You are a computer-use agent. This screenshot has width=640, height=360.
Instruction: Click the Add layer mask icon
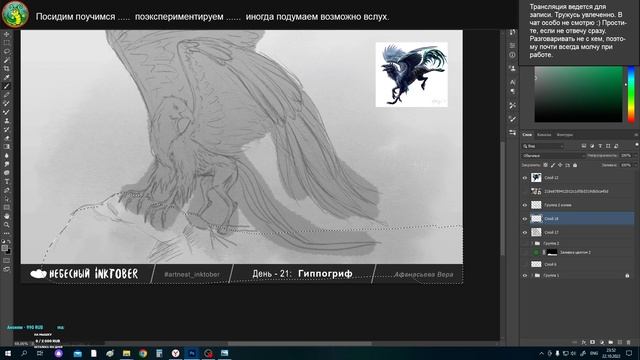click(x=593, y=342)
